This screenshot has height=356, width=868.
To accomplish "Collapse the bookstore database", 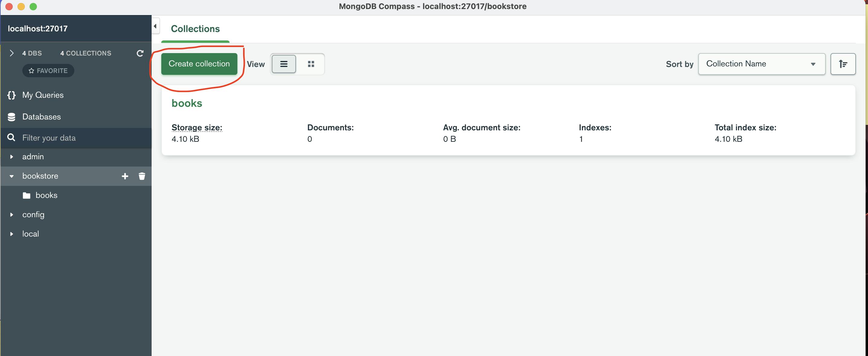I will pyautogui.click(x=11, y=176).
